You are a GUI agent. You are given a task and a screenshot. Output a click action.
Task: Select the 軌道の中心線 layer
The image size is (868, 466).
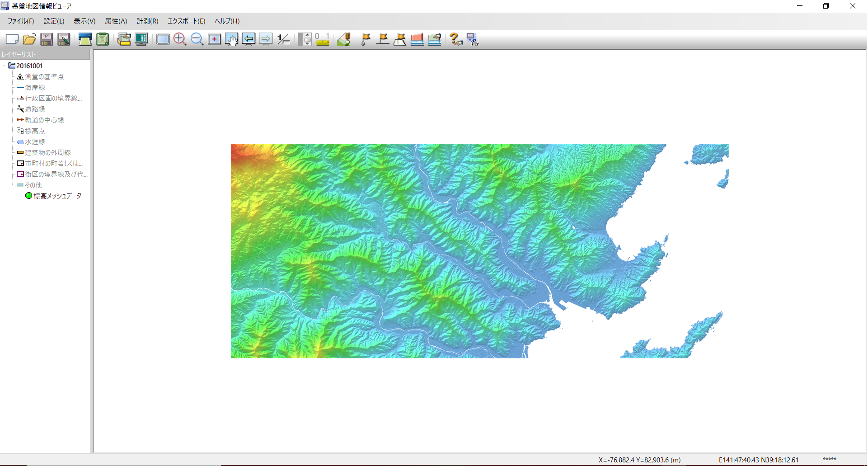click(44, 120)
